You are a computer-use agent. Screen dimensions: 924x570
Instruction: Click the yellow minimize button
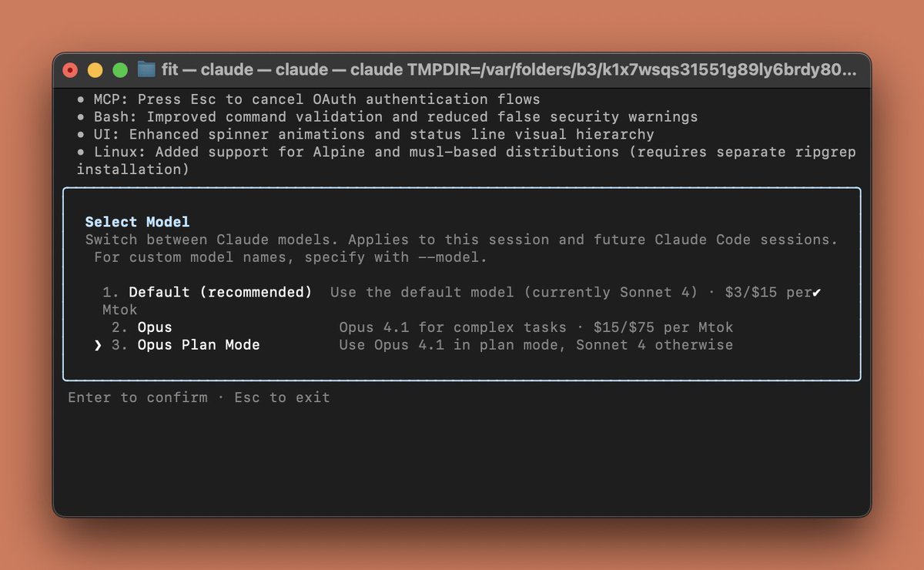coord(95,69)
